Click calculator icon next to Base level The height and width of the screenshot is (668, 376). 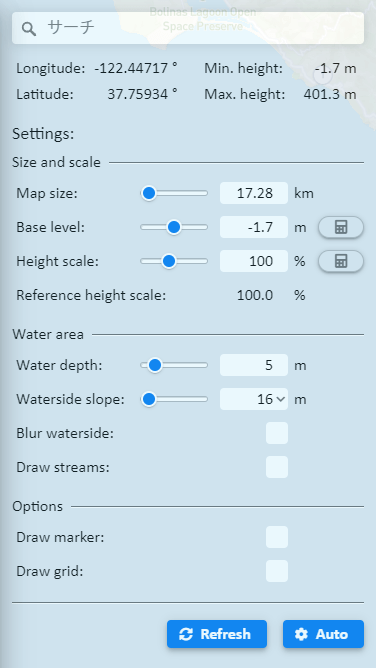pyautogui.click(x=341, y=227)
